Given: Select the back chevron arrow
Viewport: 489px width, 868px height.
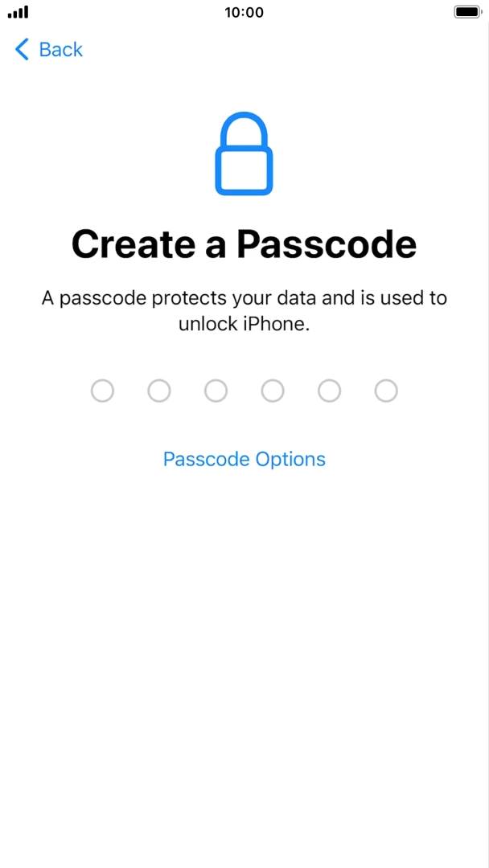Looking at the screenshot, I should point(21,49).
